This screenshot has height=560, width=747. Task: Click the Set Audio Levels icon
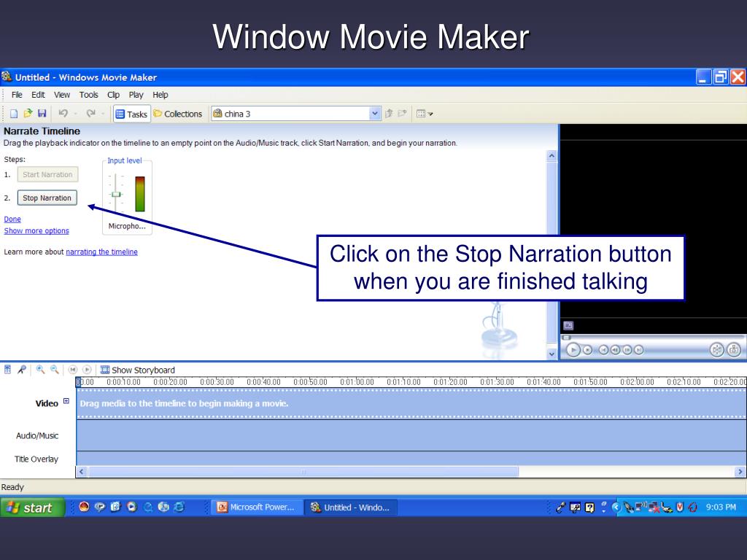click(x=7, y=370)
